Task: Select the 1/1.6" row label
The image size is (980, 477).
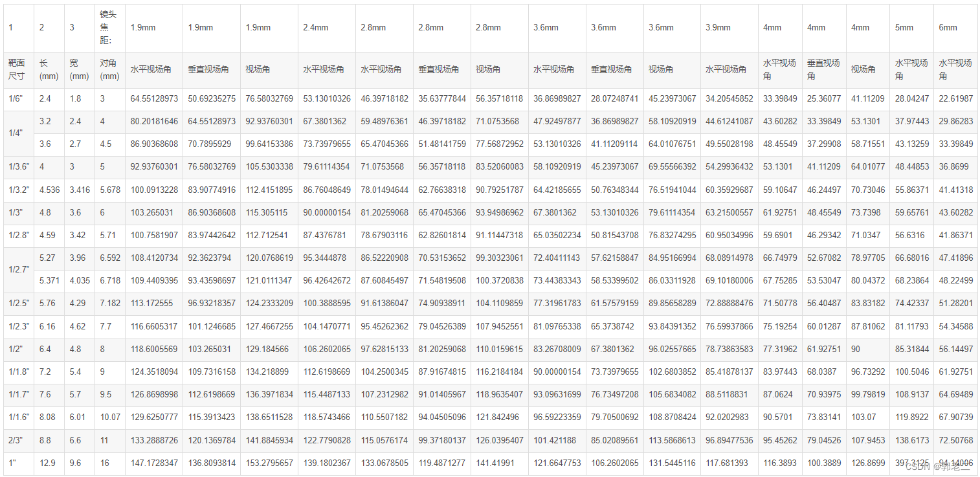Action: [x=18, y=417]
